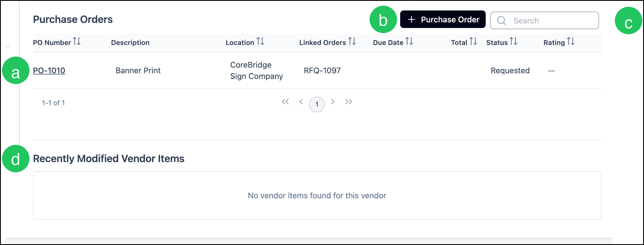Open purchase order PO-1010 link
644x245 pixels.
coord(49,70)
